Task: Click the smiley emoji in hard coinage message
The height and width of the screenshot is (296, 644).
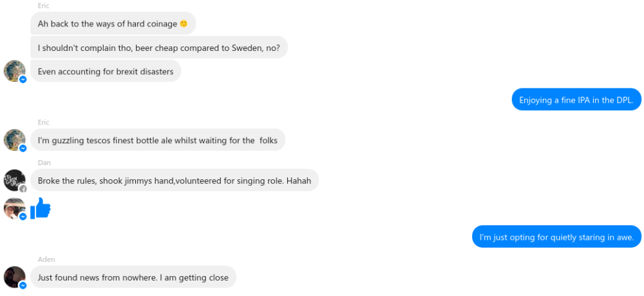Action: click(184, 24)
